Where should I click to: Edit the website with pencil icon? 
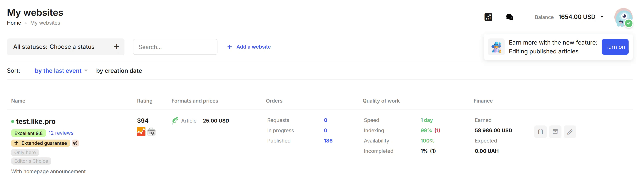(570, 132)
